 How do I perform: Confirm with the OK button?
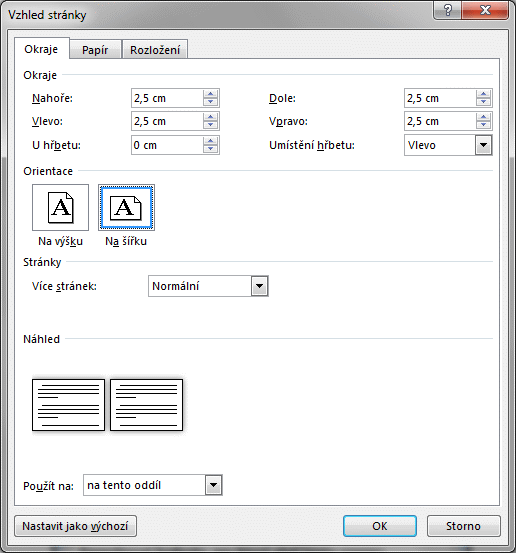pyautogui.click(x=380, y=526)
